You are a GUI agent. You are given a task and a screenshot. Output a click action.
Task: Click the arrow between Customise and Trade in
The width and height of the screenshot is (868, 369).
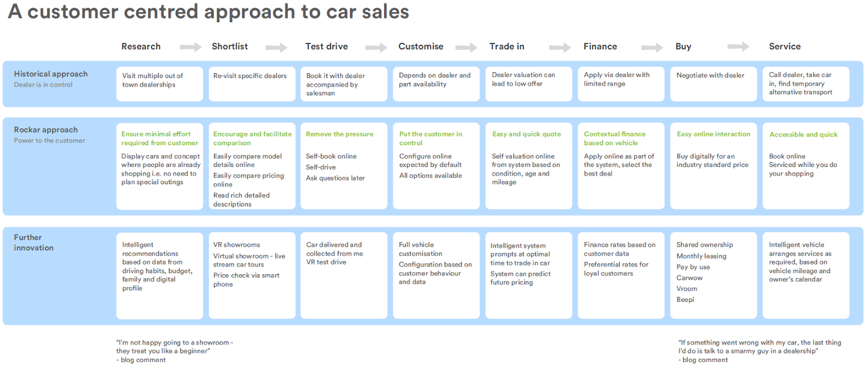pos(466,48)
